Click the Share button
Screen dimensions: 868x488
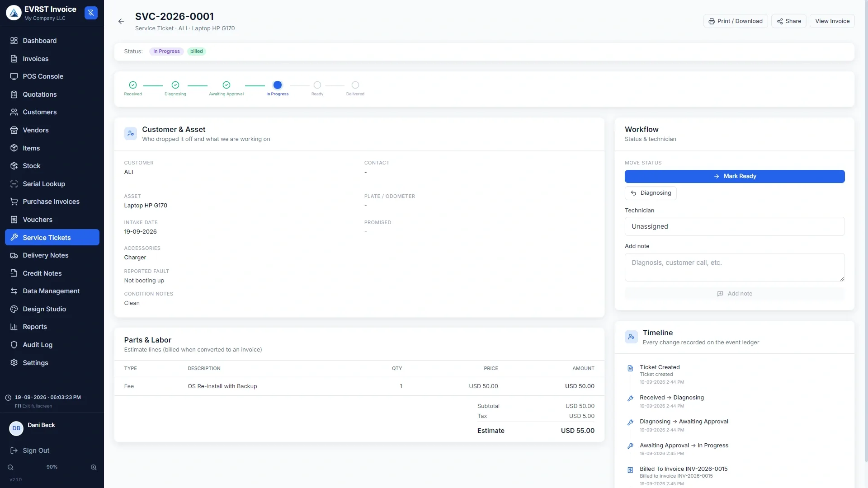pyautogui.click(x=788, y=21)
